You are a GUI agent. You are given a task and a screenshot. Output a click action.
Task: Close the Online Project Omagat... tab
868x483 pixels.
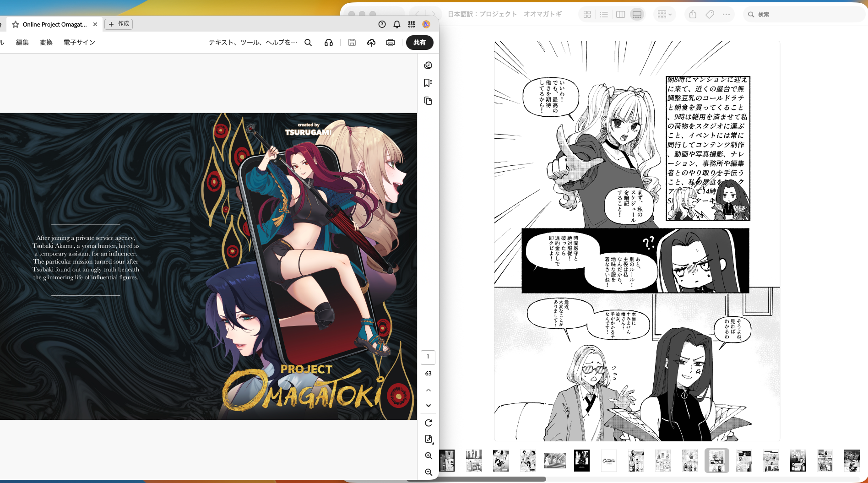(95, 24)
